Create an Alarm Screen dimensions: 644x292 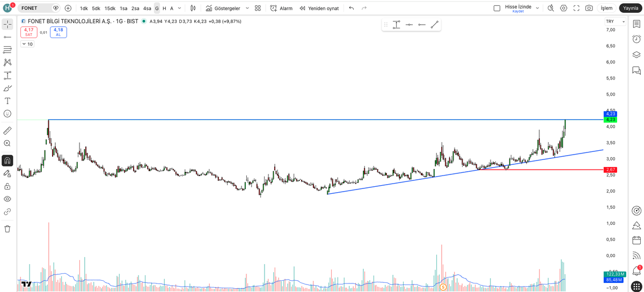[x=281, y=8]
